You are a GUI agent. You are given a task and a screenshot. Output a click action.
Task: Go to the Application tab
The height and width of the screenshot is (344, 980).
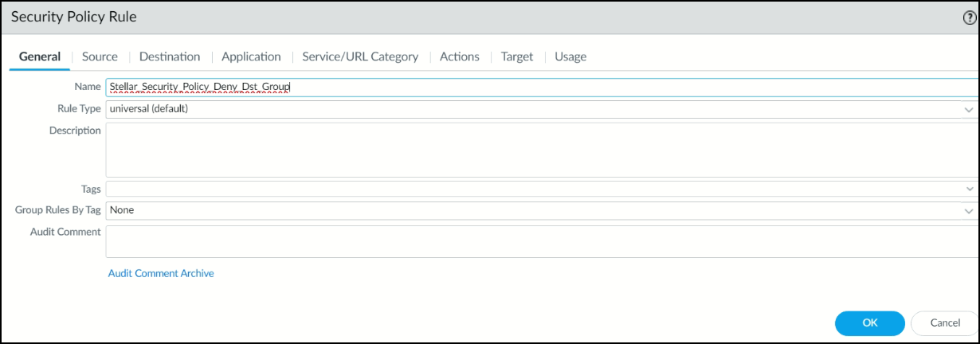pos(251,57)
